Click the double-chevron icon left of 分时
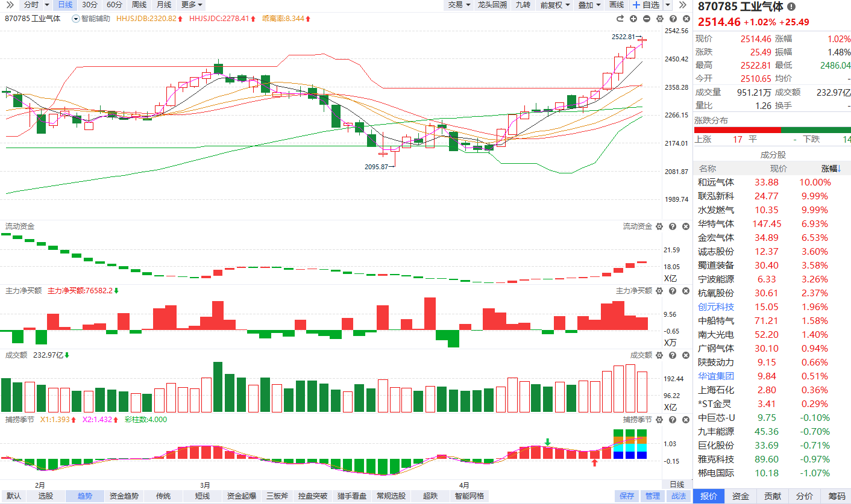Viewport: 851px width, 504px height. (x=8, y=5)
